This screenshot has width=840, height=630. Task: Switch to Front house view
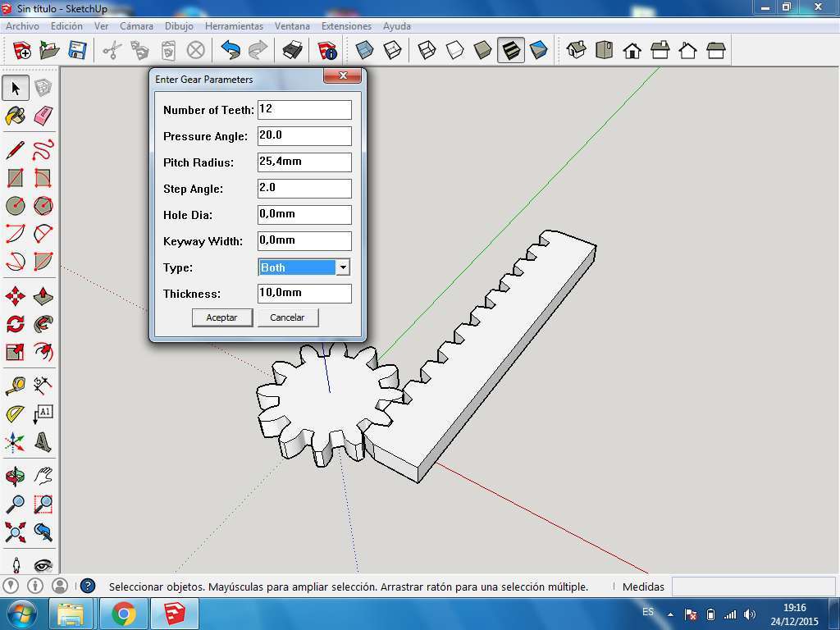[632, 50]
